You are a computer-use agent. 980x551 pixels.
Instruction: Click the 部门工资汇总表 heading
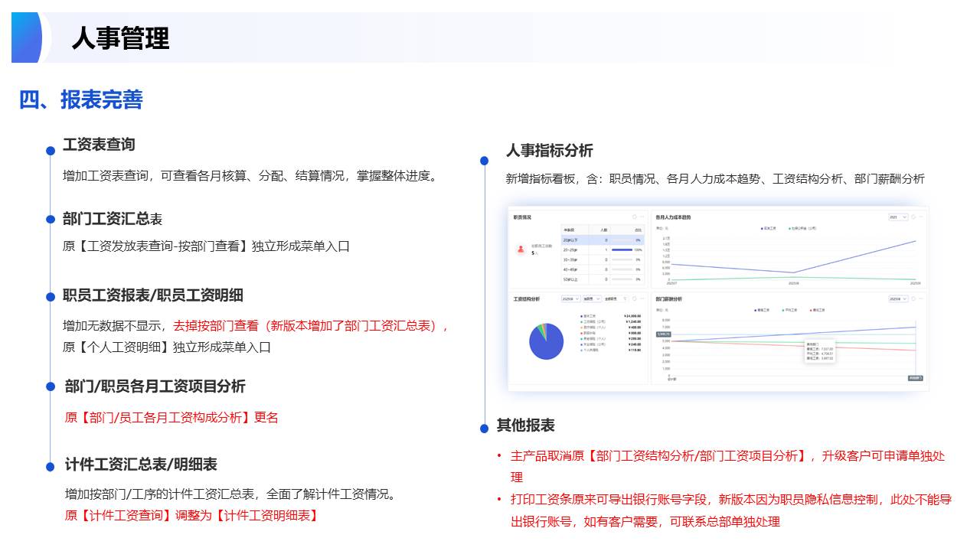click(112, 219)
